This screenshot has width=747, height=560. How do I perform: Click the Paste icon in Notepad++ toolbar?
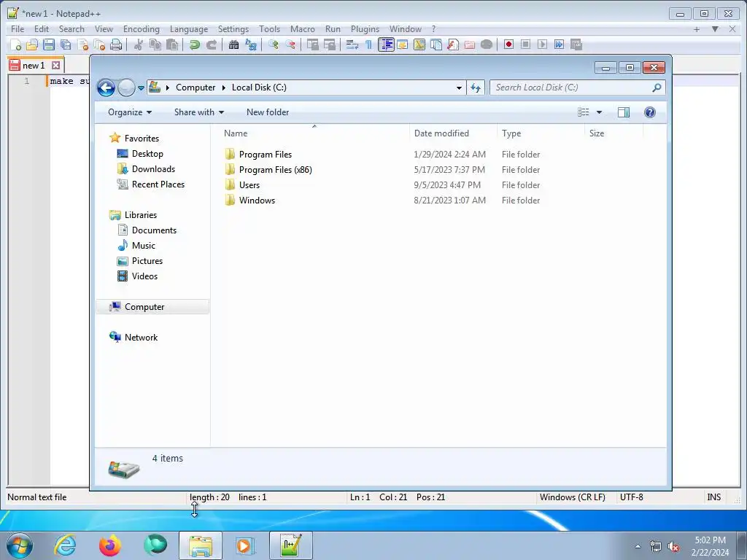tap(172, 44)
